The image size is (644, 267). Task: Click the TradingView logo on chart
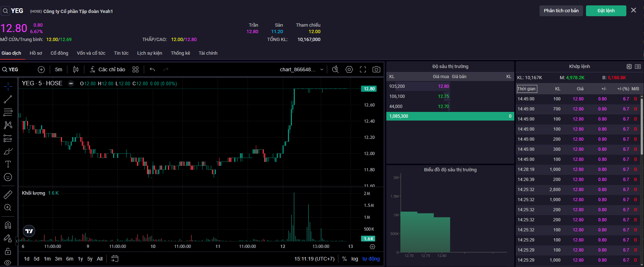pyautogui.click(x=29, y=231)
